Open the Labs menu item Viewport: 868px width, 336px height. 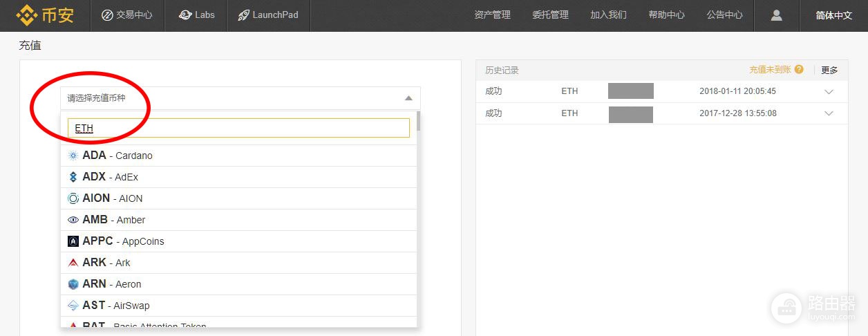click(197, 15)
